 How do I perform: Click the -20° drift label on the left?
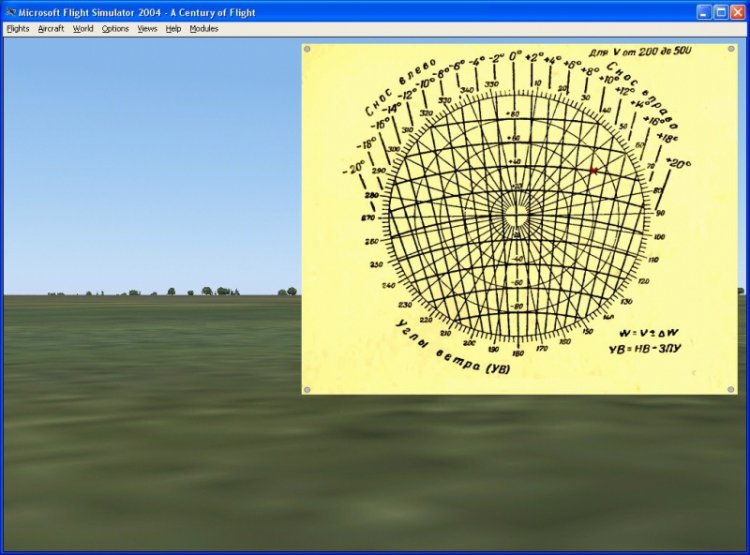tap(353, 168)
